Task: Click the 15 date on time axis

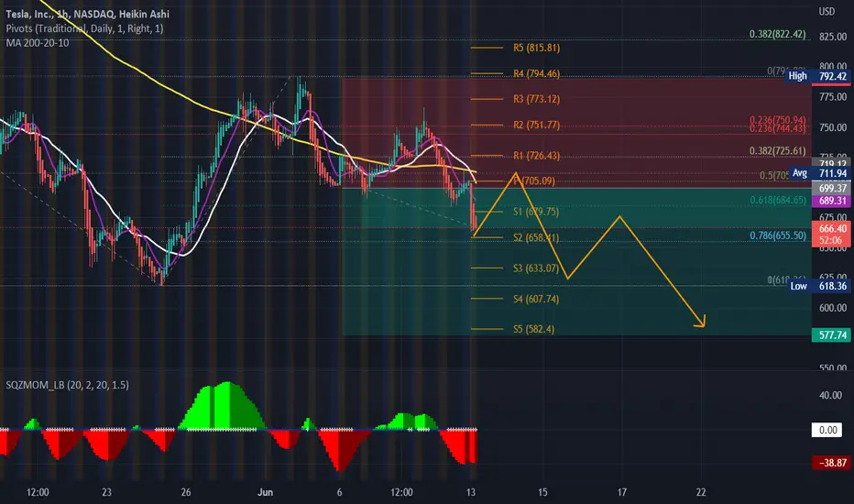Action: [x=542, y=492]
